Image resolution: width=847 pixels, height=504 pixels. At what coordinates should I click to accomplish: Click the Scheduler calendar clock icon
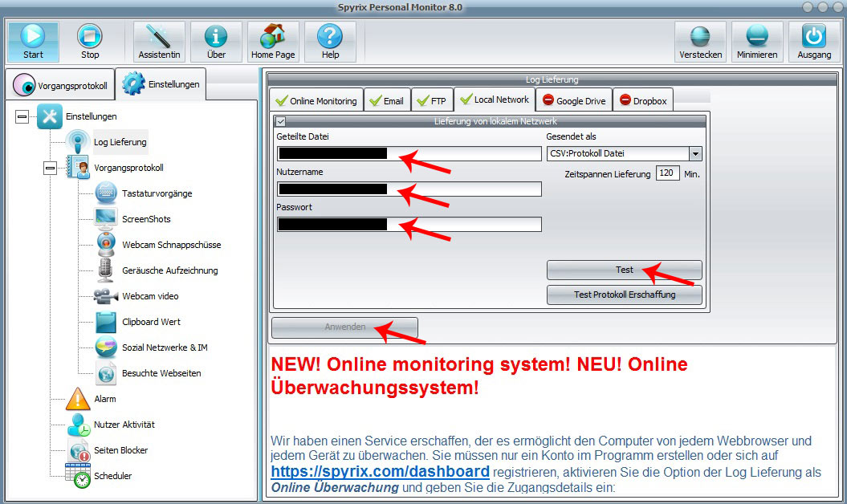pos(79,476)
